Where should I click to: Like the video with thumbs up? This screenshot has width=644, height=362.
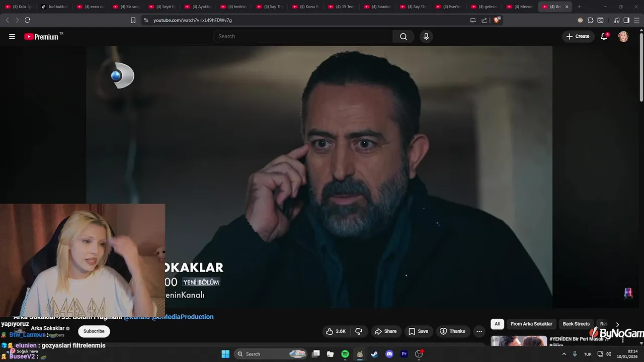(x=336, y=331)
